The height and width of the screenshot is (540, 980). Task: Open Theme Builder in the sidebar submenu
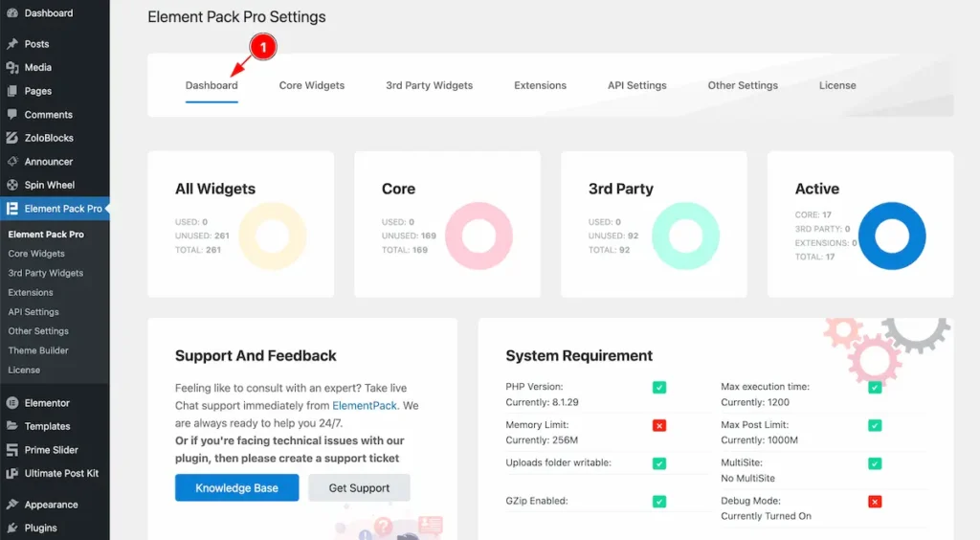pos(38,350)
